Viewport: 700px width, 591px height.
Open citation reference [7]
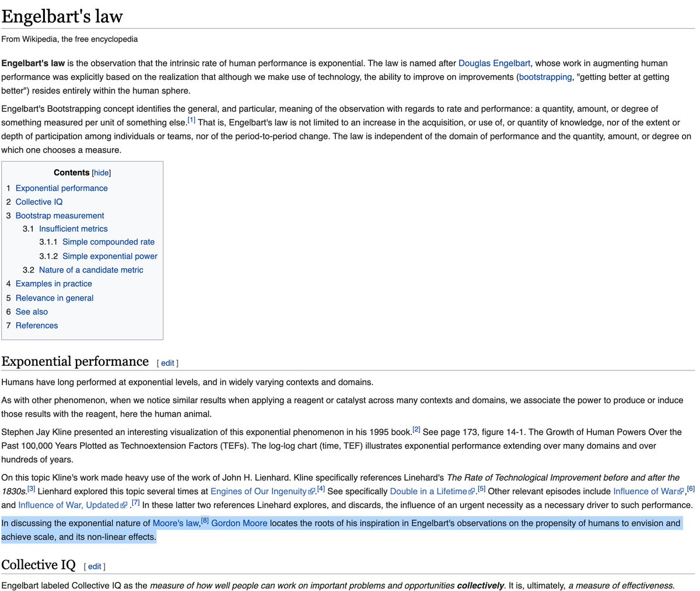pos(135,503)
